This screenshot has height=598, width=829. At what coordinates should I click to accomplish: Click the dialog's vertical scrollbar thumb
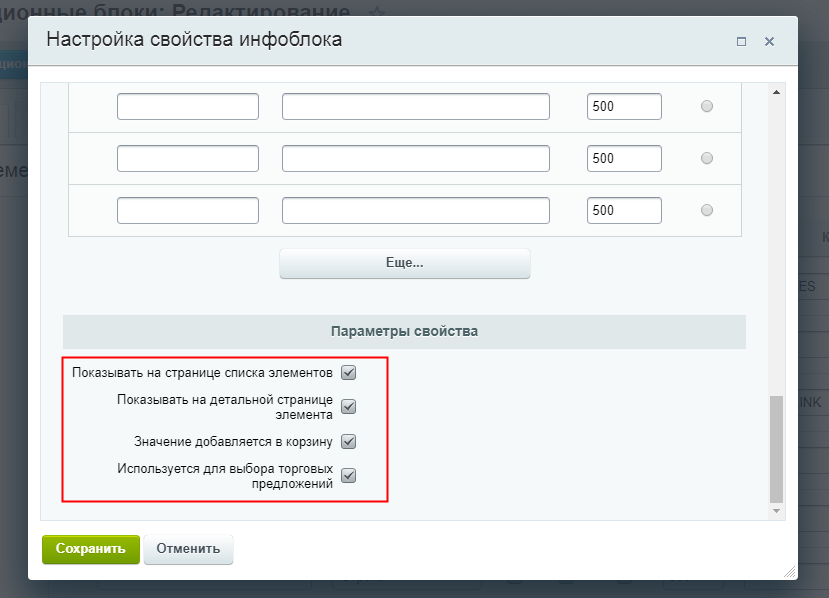pyautogui.click(x=777, y=448)
